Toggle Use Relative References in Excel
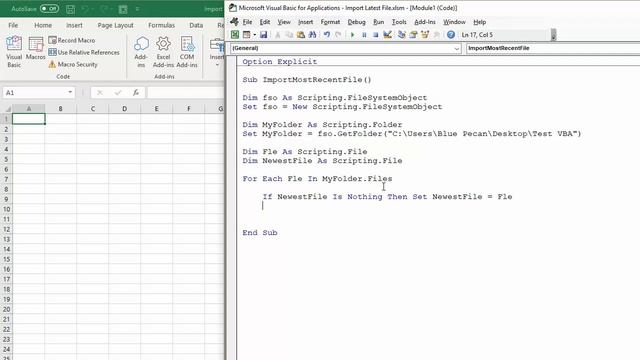 (x=84, y=52)
